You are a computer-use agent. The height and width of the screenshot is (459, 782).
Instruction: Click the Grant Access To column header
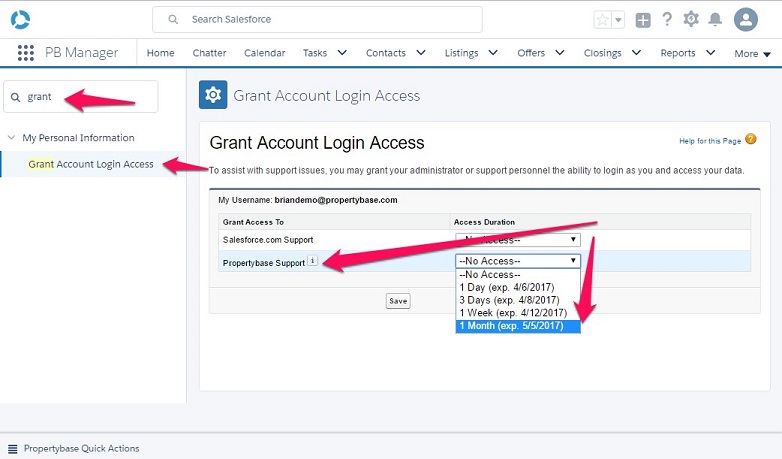pos(253,222)
